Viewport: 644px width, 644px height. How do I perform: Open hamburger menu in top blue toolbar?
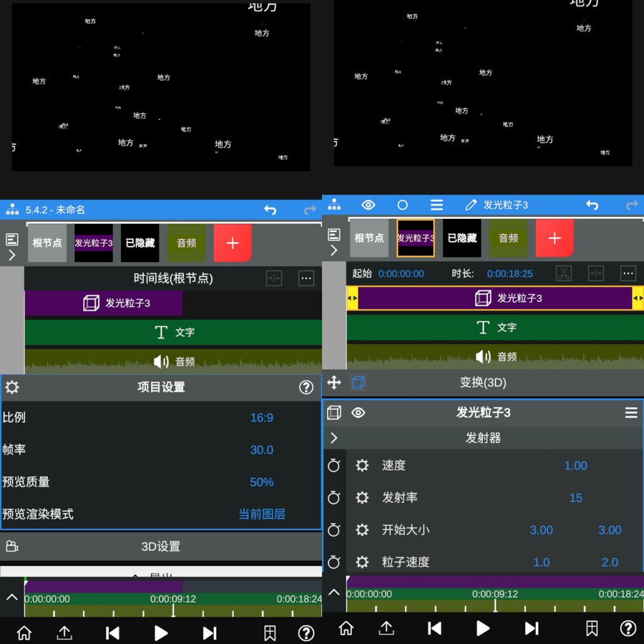(x=436, y=205)
